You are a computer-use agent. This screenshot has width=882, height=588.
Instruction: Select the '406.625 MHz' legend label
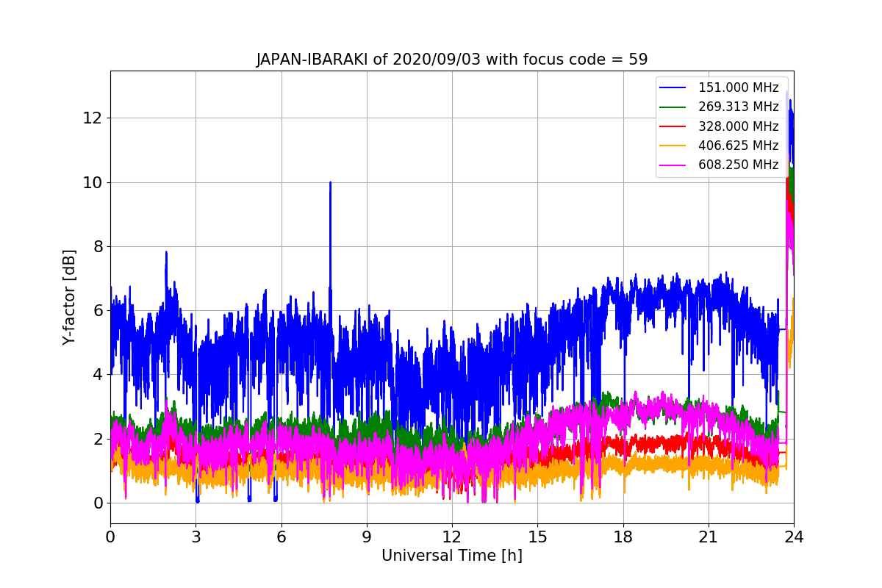coord(738,146)
